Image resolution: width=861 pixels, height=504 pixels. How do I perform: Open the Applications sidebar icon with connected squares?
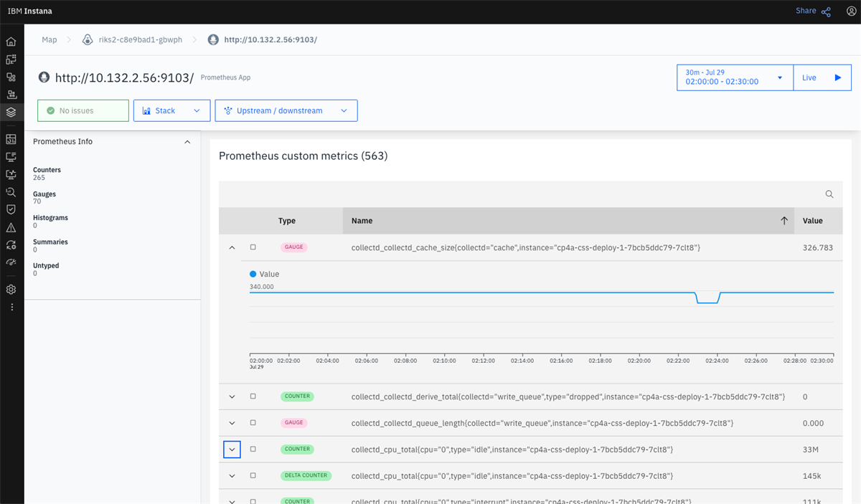click(11, 77)
